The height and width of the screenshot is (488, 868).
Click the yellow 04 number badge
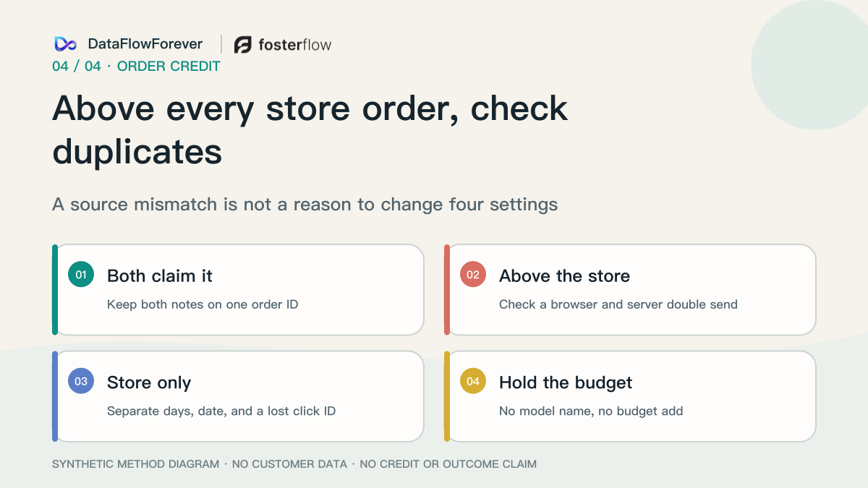tap(473, 381)
